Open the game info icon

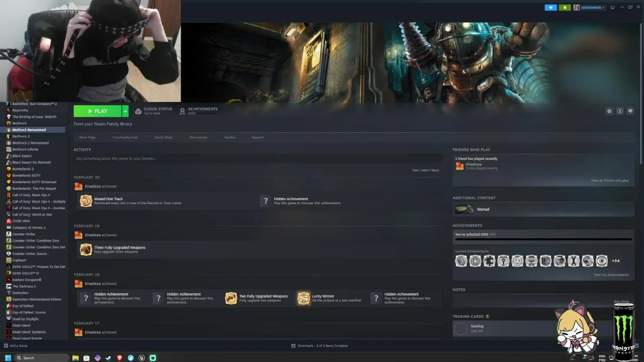coord(620,111)
